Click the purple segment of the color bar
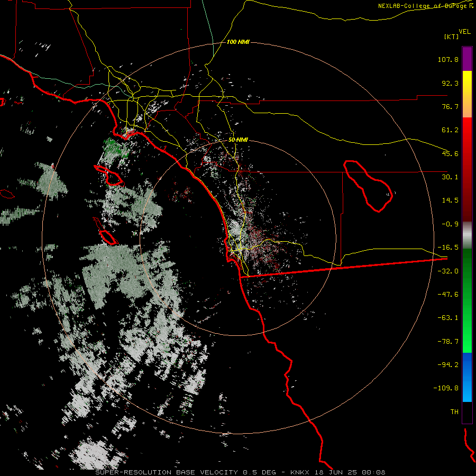Image resolution: width=476 pixels, height=476 pixels. pos(467,59)
